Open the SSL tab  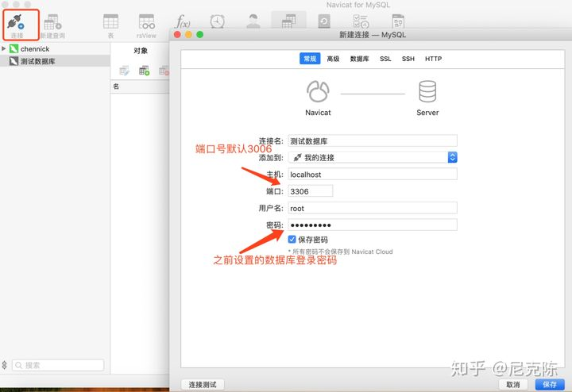pos(385,59)
